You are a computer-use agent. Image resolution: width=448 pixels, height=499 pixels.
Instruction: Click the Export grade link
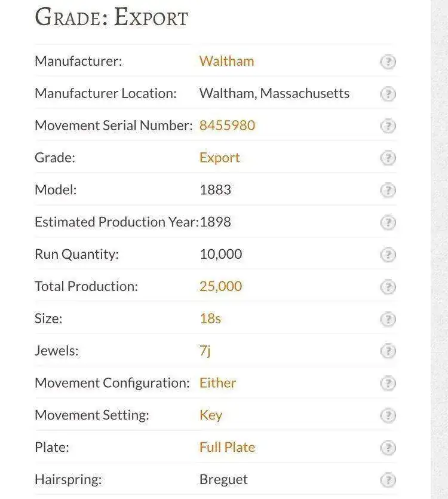point(220,158)
